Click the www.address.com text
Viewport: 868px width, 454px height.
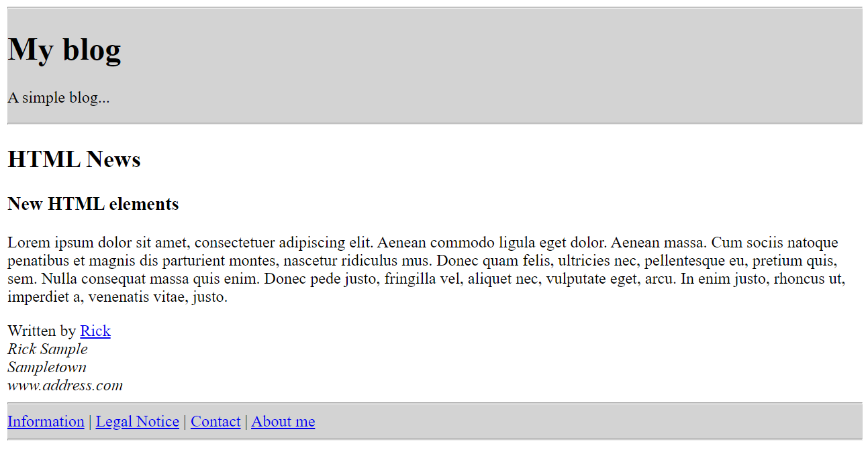pyautogui.click(x=65, y=386)
